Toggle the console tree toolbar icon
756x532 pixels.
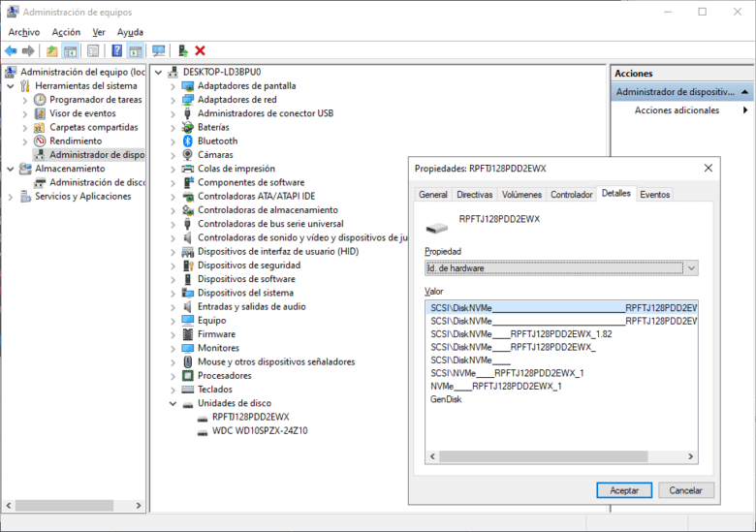pyautogui.click(x=71, y=50)
